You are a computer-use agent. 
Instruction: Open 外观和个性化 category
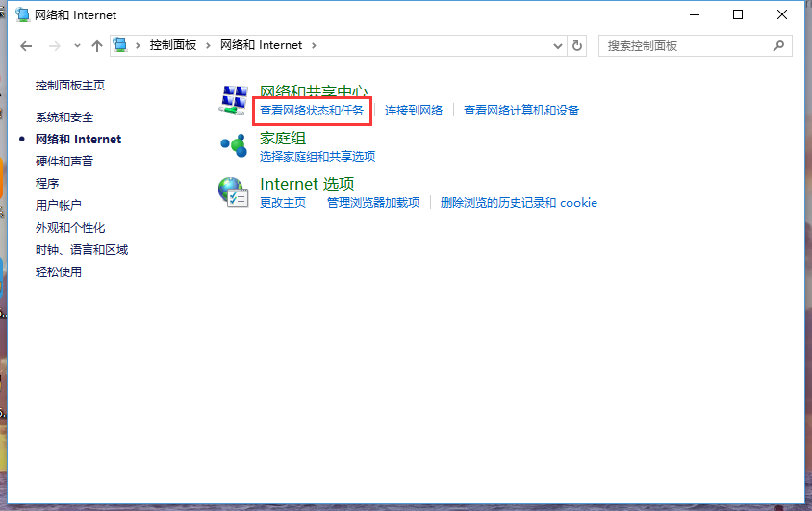point(70,228)
